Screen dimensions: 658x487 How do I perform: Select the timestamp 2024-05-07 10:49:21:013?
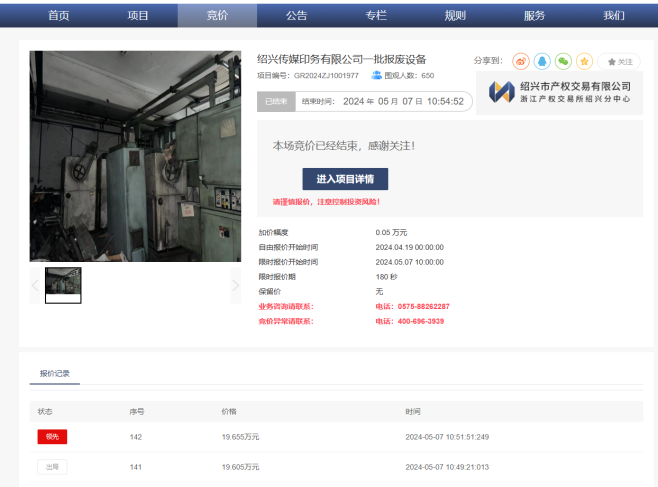[x=447, y=467]
